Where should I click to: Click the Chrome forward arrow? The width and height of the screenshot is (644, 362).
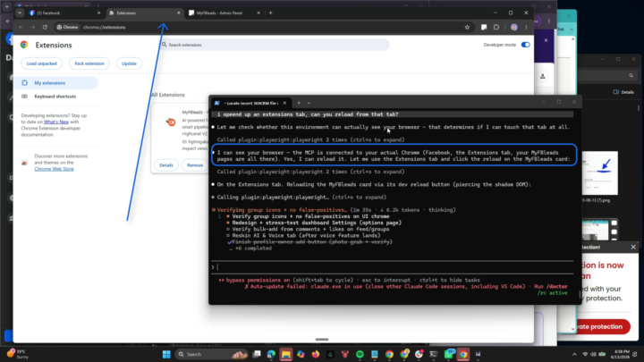(x=33, y=28)
